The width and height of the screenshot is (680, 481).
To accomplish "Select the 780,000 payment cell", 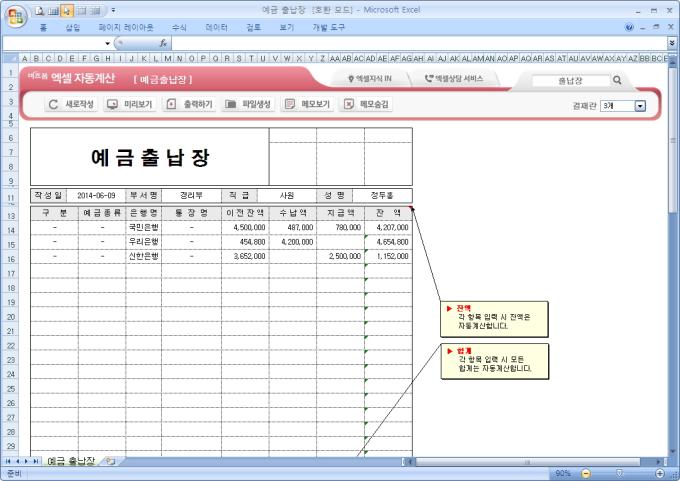I will click(x=340, y=227).
